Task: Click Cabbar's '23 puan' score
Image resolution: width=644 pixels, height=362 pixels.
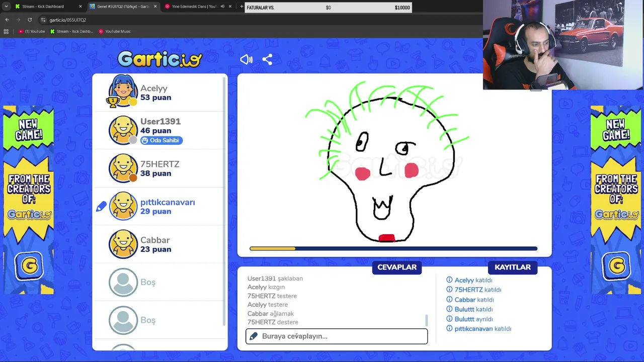Action: (x=155, y=249)
